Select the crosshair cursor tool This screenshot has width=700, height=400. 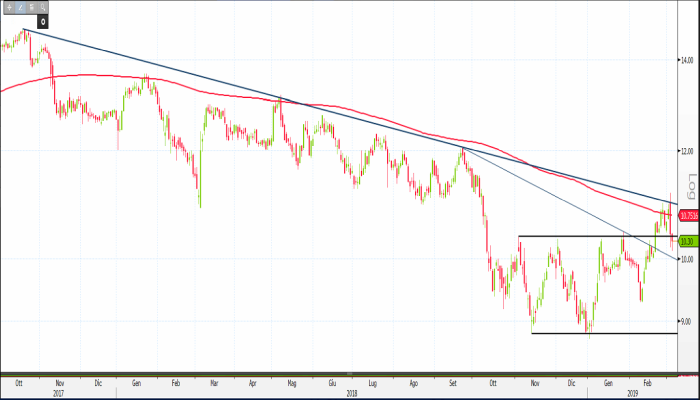pyautogui.click(x=8, y=7)
